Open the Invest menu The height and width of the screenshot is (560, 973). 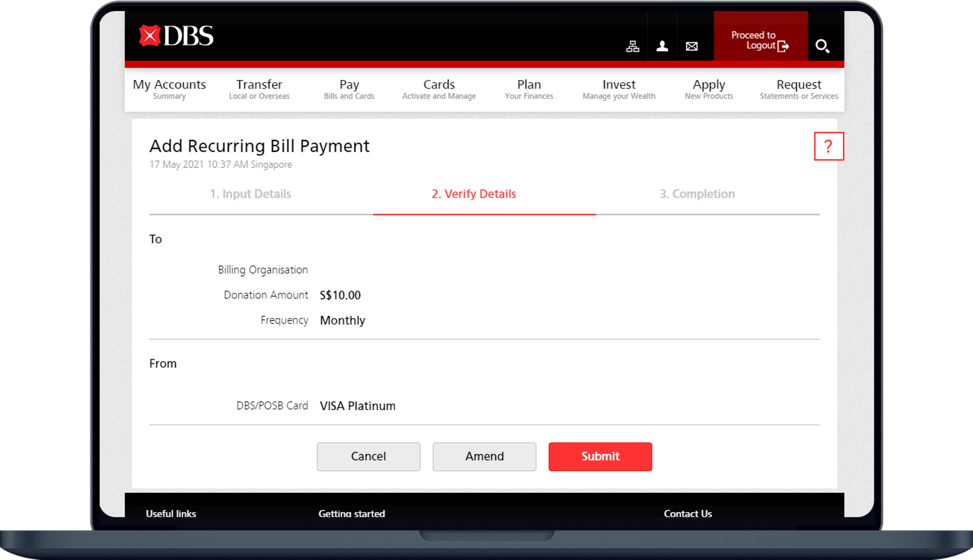tap(619, 89)
